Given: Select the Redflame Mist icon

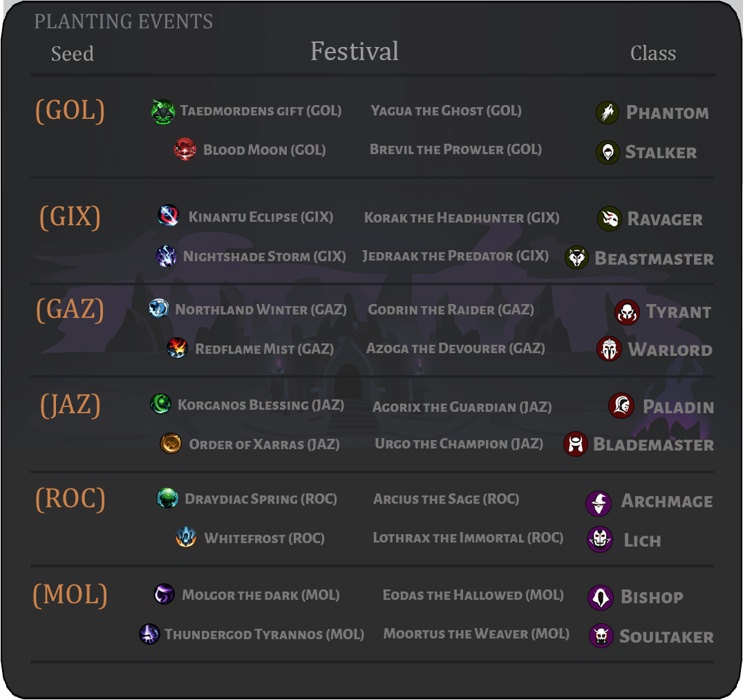Looking at the screenshot, I should [x=177, y=348].
